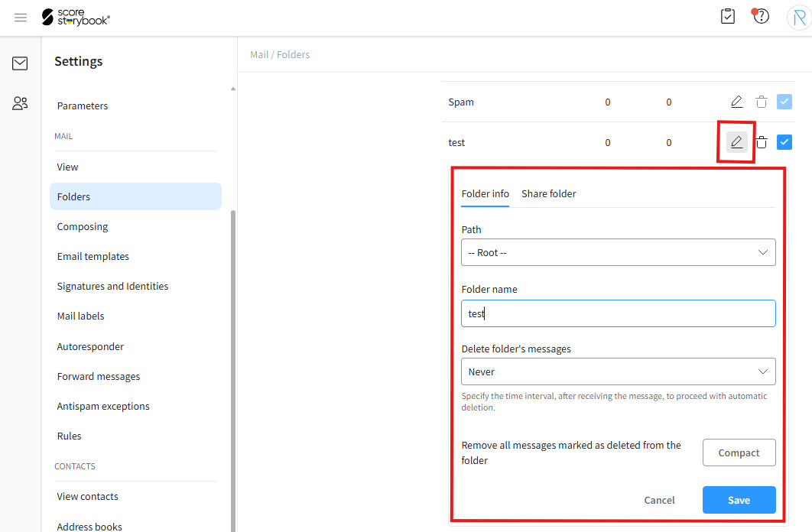The width and height of the screenshot is (812, 532).
Task: Open the Path dropdown showing Root
Action: point(619,252)
